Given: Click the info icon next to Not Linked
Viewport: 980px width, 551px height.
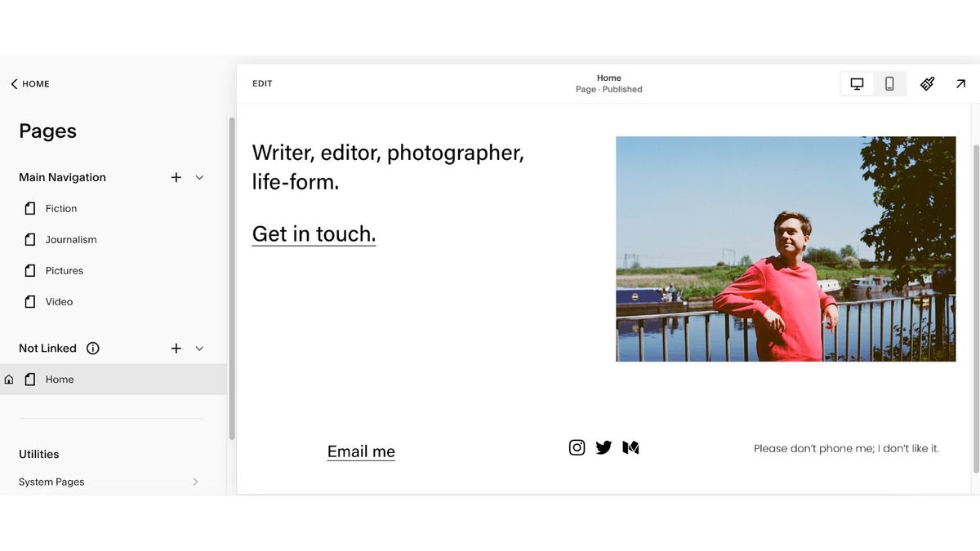Looking at the screenshot, I should [x=92, y=348].
